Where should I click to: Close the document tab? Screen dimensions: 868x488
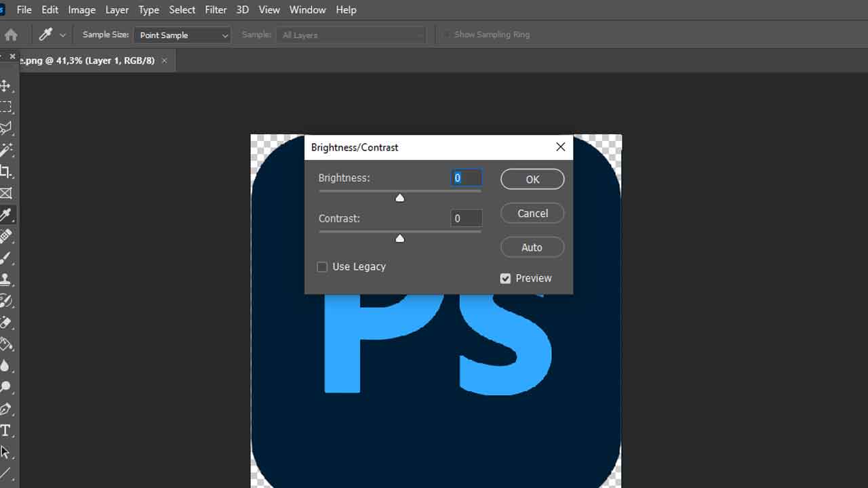pos(164,60)
